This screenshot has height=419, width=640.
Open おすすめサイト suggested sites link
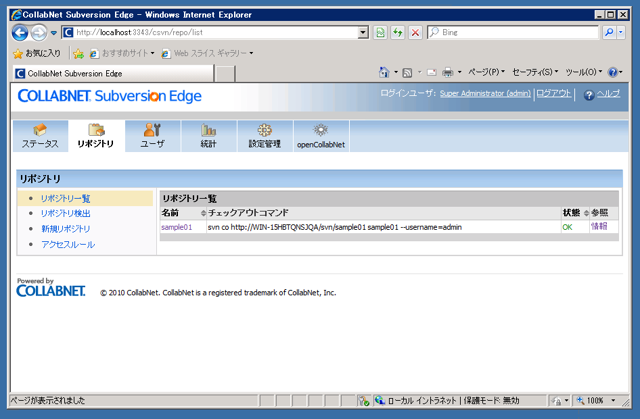point(122,53)
